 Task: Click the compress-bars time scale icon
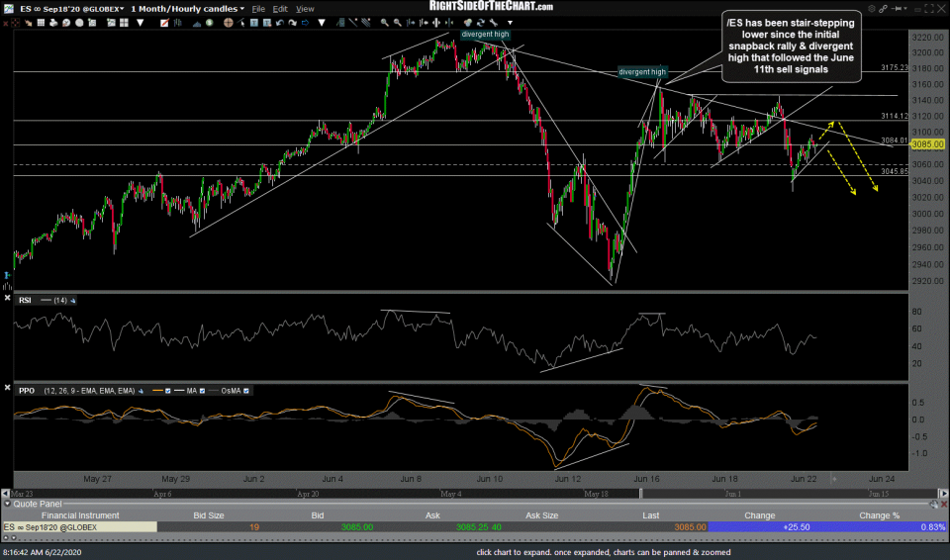click(x=449, y=23)
